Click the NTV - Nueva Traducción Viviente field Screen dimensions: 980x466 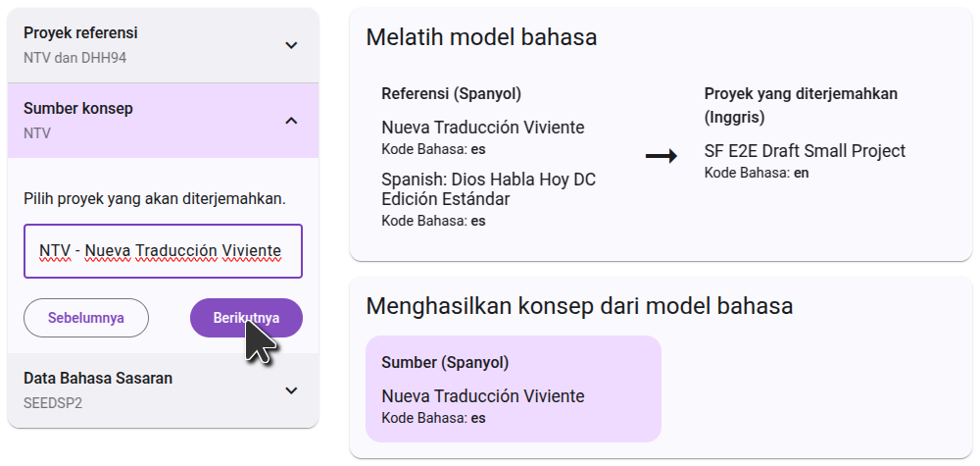[163, 251]
